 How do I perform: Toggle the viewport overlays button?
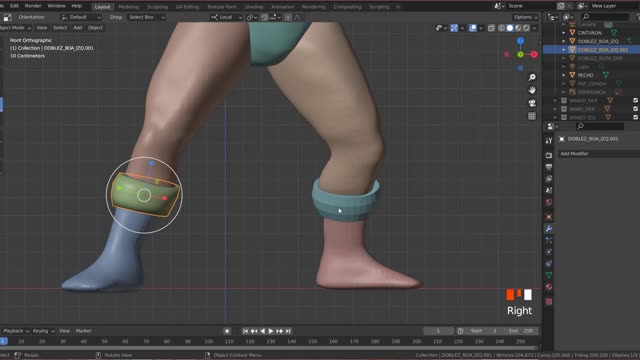click(x=473, y=28)
